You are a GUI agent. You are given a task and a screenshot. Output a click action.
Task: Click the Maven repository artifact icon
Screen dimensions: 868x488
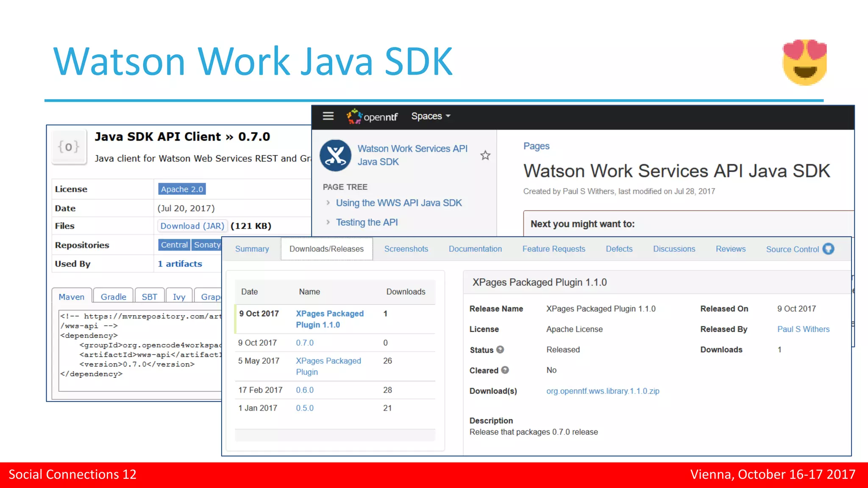(x=69, y=147)
